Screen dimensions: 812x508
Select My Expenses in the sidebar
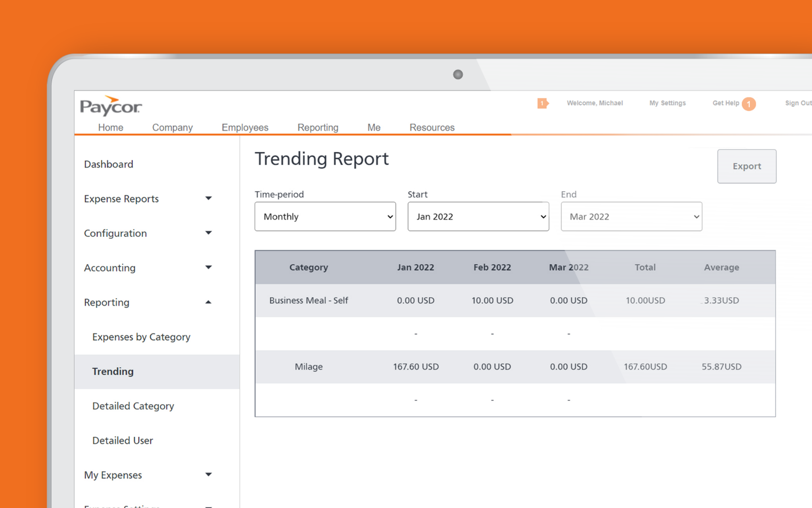[x=113, y=475]
